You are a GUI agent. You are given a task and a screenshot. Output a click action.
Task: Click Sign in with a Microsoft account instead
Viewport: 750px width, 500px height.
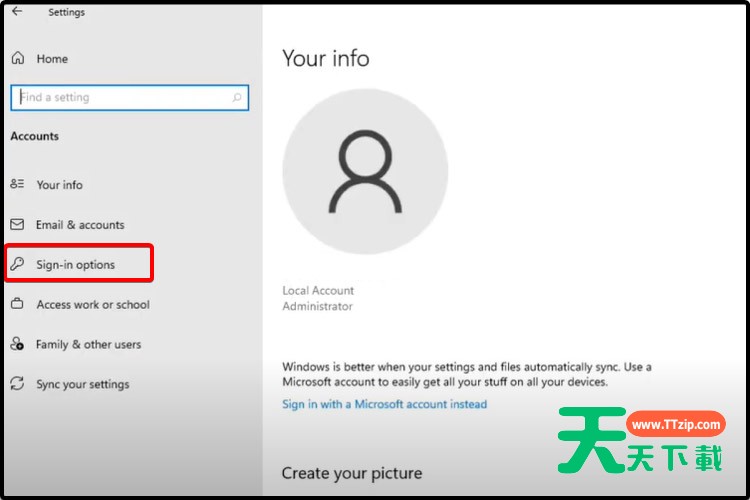pyautogui.click(x=385, y=404)
